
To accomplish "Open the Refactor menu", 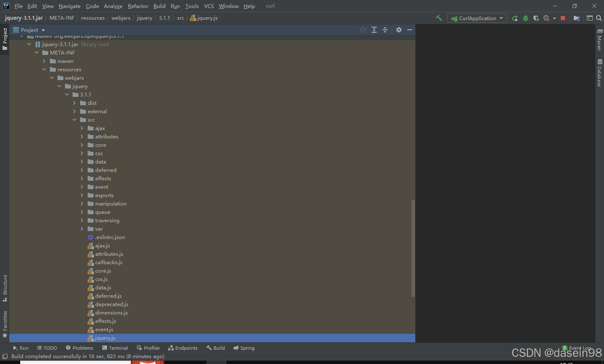I will pyautogui.click(x=138, y=6).
